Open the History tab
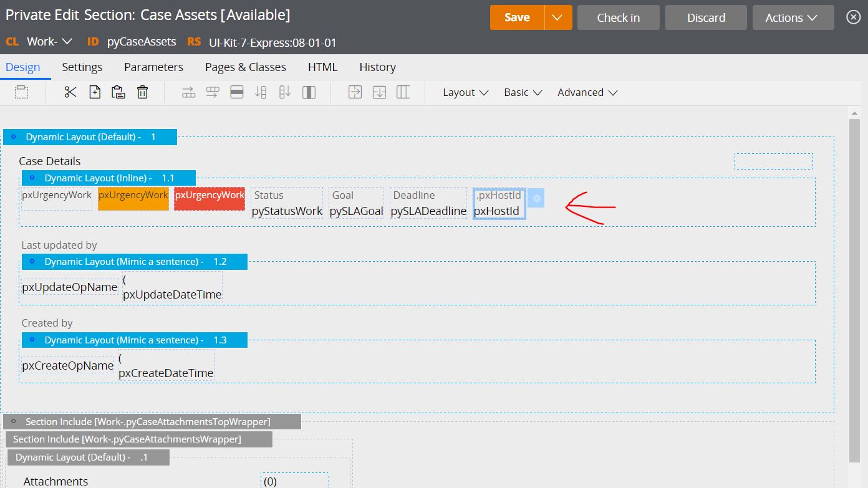This screenshot has height=488, width=868. point(377,67)
